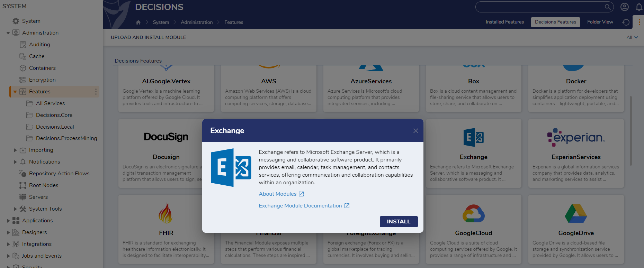Select the Docker feature card title
The image size is (644, 268).
tap(576, 81)
